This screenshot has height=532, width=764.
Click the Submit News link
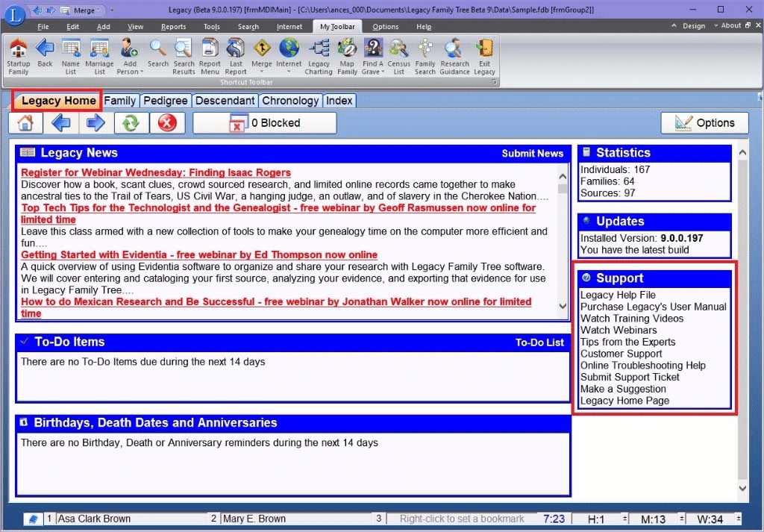tap(532, 154)
